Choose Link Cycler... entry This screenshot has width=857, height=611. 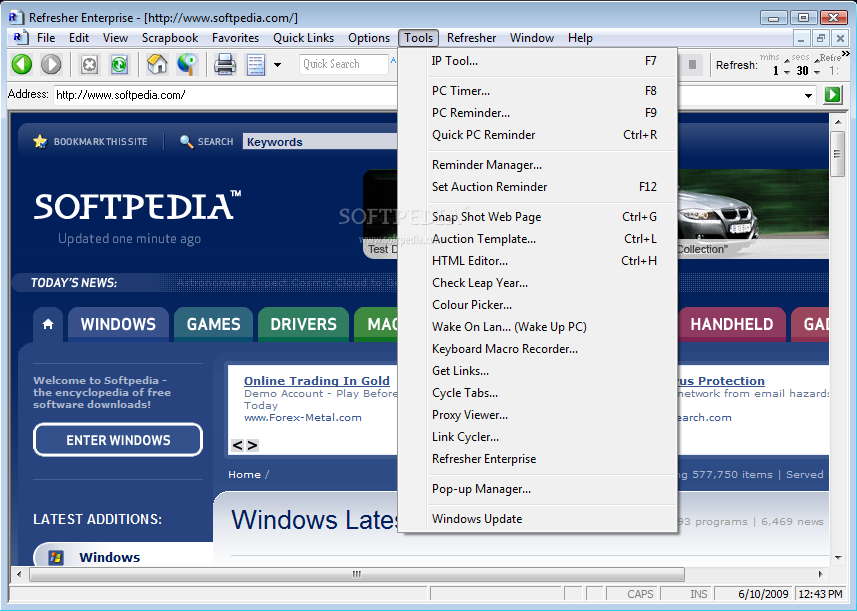point(538,437)
